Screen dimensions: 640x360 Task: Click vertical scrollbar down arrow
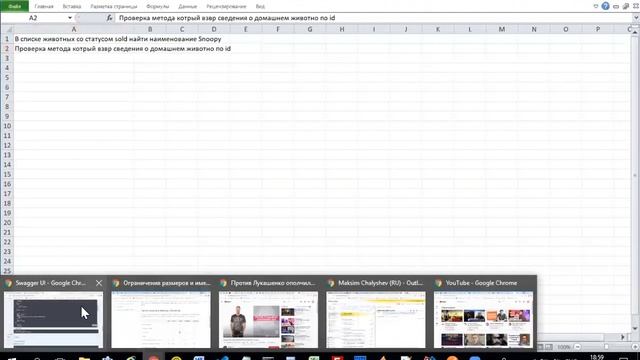636,328
